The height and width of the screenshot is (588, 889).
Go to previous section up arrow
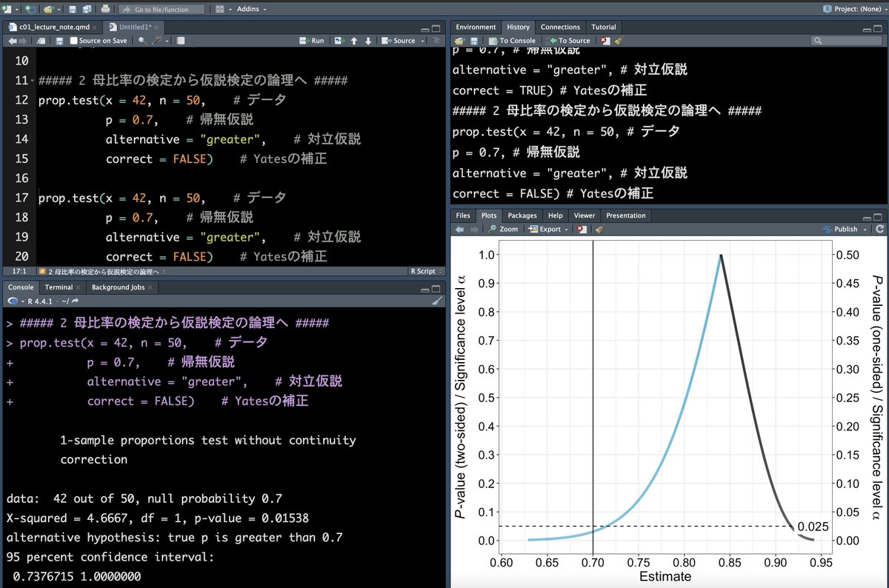pyautogui.click(x=354, y=41)
